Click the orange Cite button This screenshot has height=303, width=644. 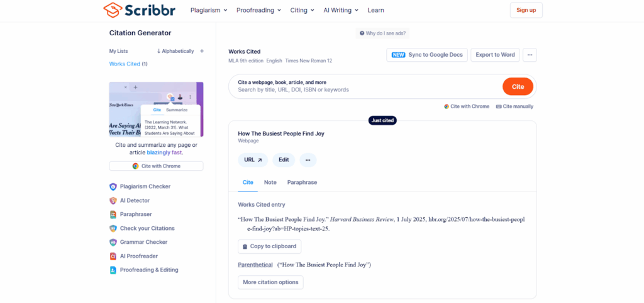pyautogui.click(x=518, y=86)
